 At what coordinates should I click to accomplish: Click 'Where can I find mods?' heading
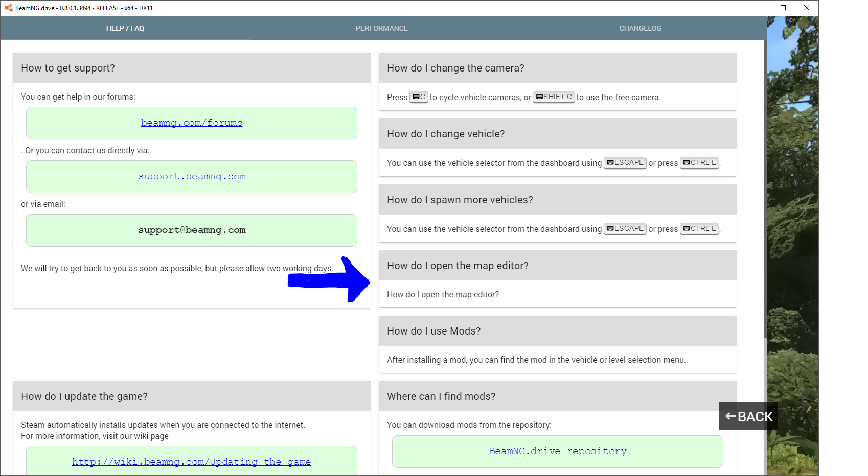441,396
